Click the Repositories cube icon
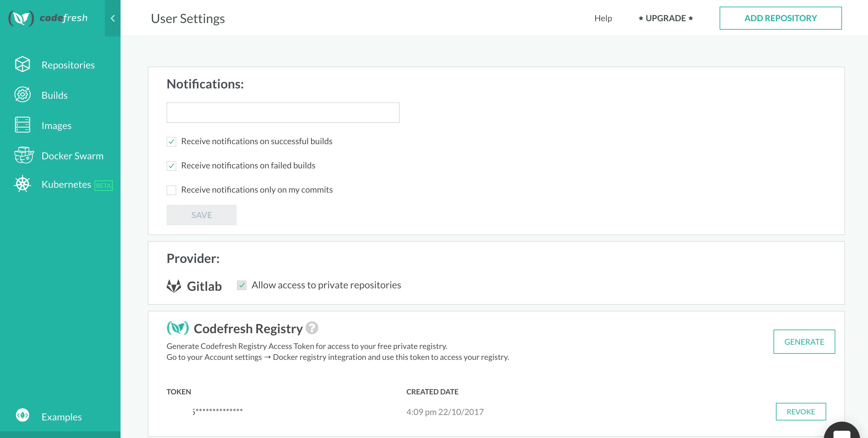868x438 pixels. (23, 64)
